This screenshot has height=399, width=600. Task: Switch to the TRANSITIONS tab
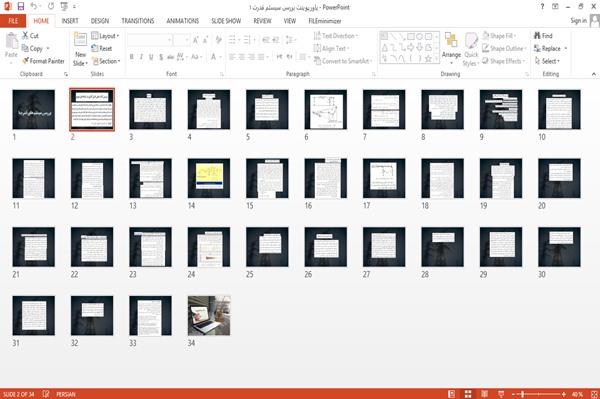138,21
